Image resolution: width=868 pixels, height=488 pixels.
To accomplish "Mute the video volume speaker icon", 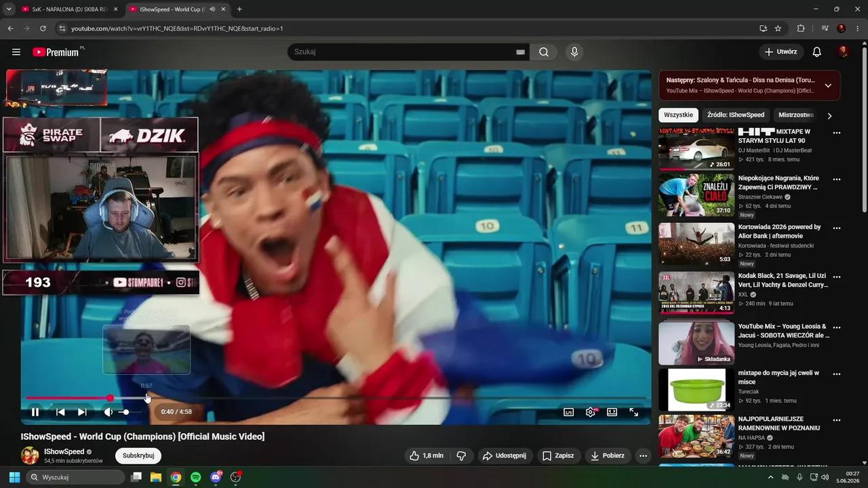I will point(108,412).
